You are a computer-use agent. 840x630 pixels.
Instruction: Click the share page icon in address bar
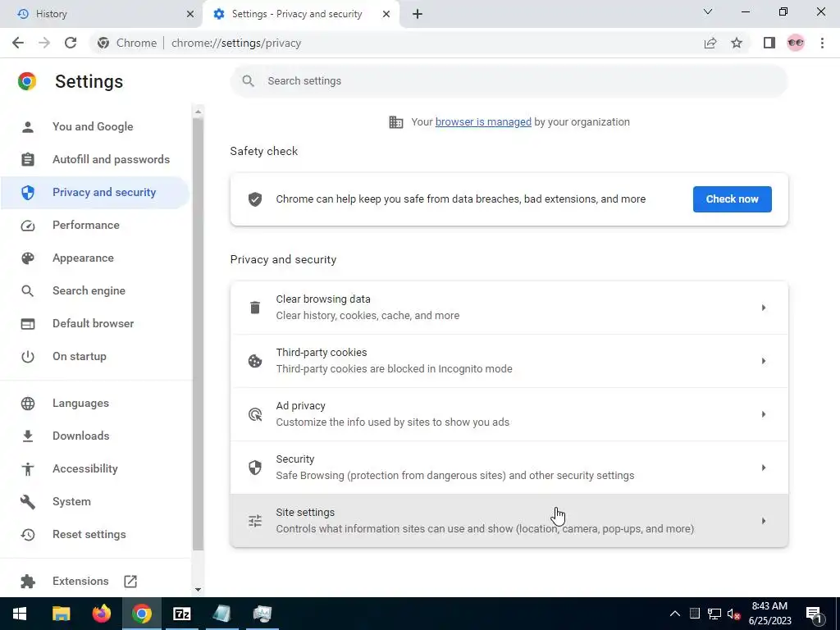(x=710, y=43)
